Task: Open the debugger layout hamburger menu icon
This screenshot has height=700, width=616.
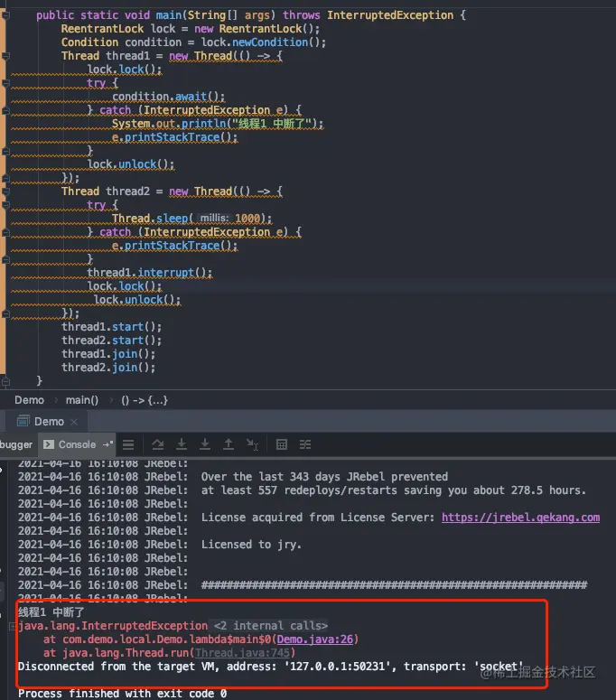Action: click(x=128, y=444)
